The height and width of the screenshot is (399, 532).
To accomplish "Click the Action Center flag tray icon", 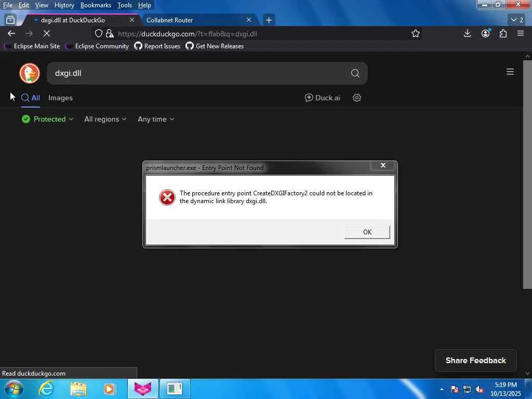I will click(455, 389).
